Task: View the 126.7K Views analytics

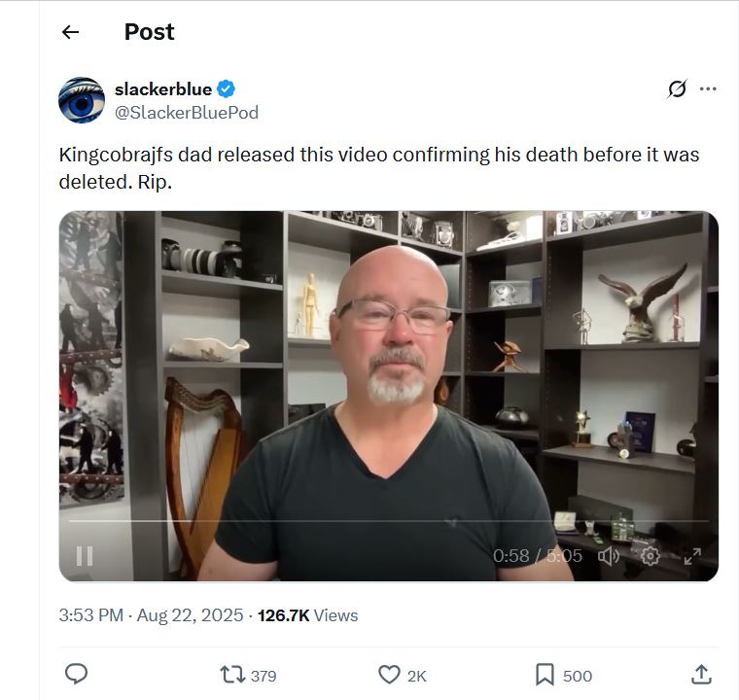Action: tap(308, 615)
